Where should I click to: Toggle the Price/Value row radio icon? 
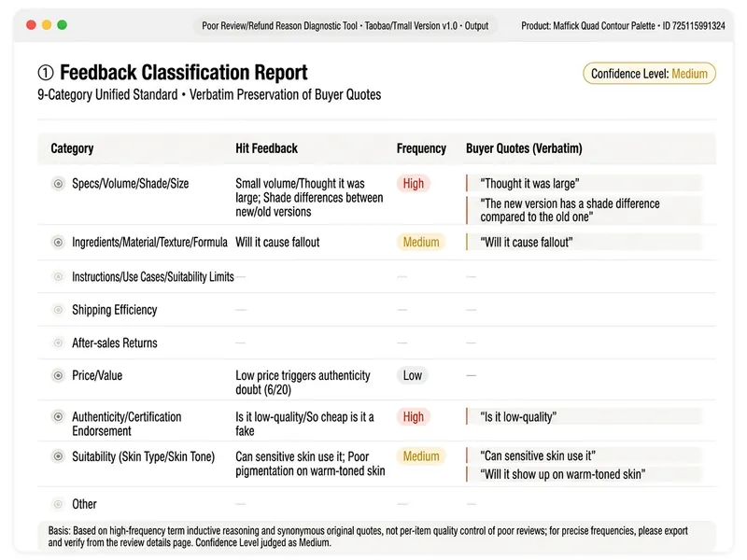click(58, 376)
